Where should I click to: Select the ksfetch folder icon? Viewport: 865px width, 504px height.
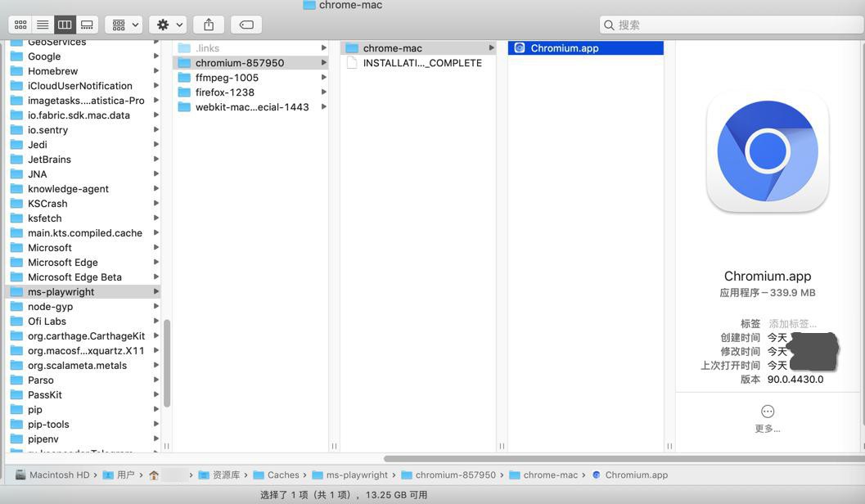[x=17, y=218]
